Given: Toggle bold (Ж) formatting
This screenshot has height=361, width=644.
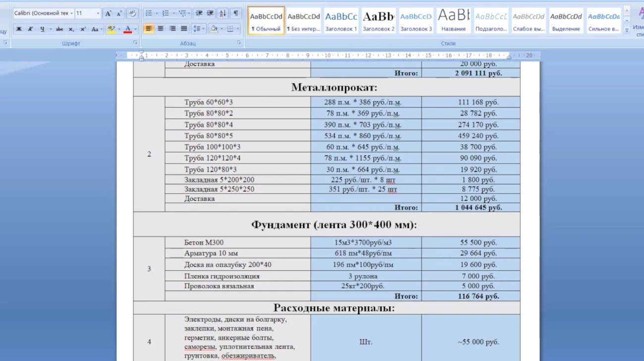Looking at the screenshot, I should (x=19, y=29).
